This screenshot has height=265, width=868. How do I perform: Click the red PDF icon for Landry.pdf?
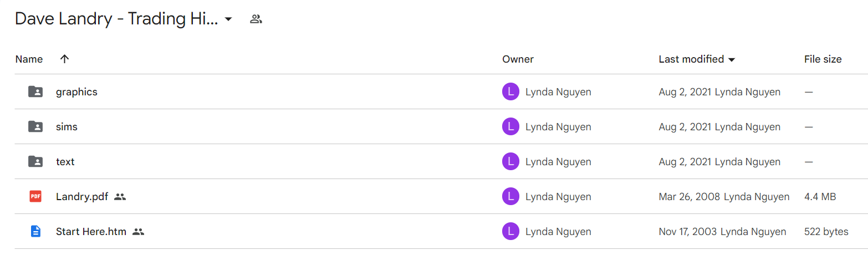(x=35, y=196)
